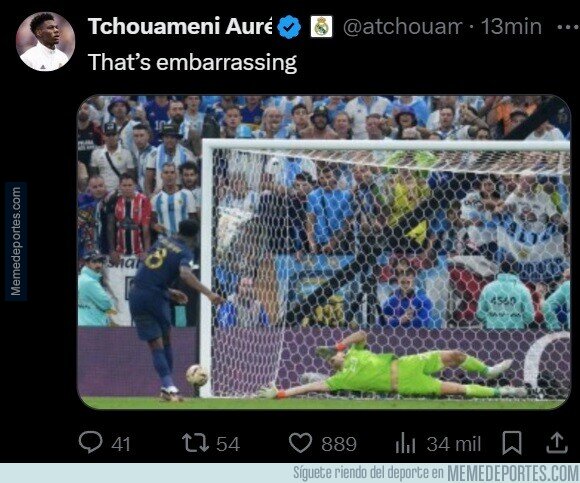Viewport: 580px width, 483px height.
Task: Open the tweet author's profile picture
Action: 45,41
